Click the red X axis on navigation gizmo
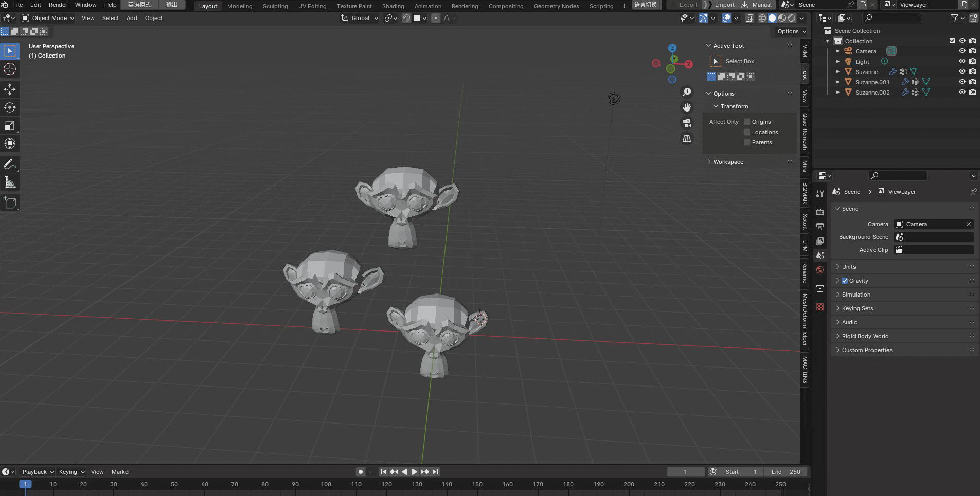The image size is (980, 496). coord(689,64)
